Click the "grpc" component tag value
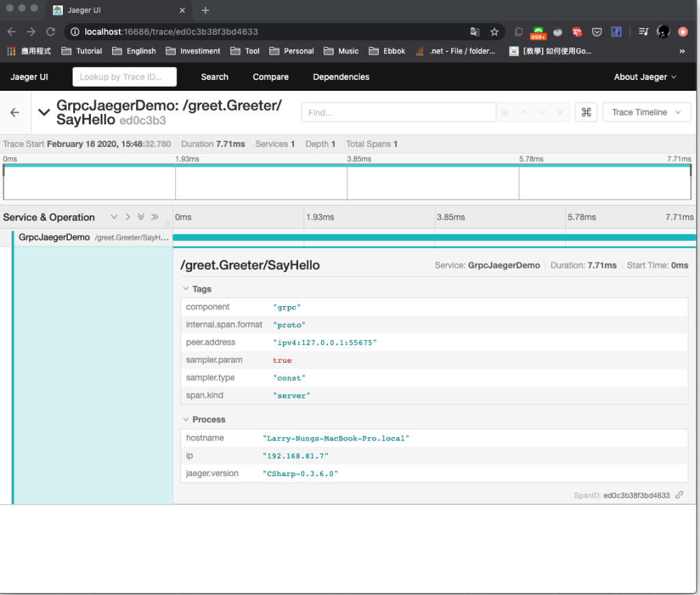The image size is (700, 595). coord(286,307)
